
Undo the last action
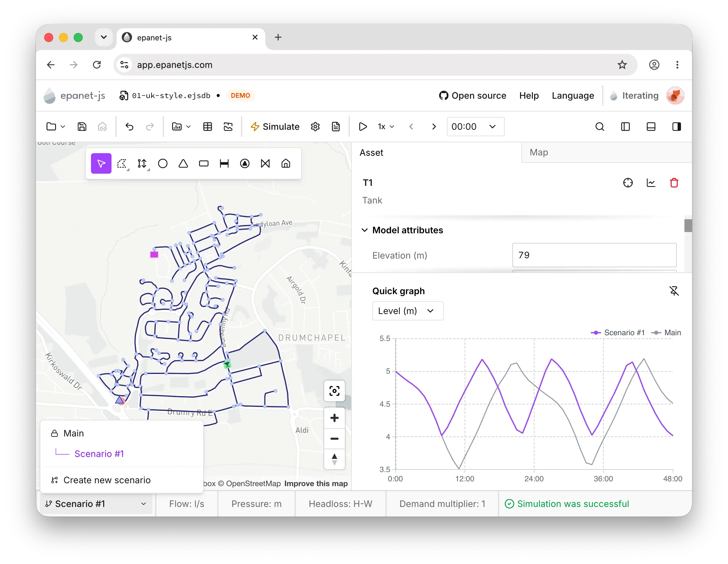(x=129, y=127)
